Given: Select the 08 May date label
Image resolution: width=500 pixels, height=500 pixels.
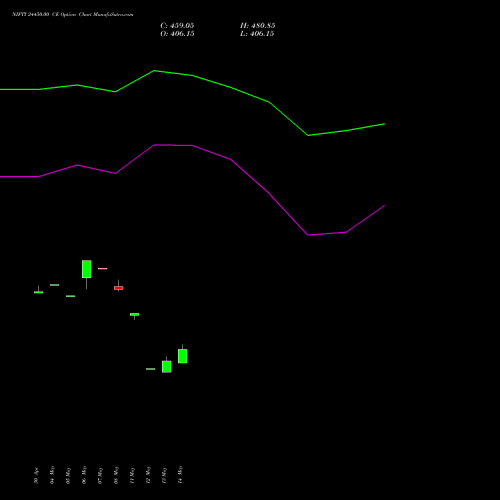Looking at the screenshot, I should [116, 475].
